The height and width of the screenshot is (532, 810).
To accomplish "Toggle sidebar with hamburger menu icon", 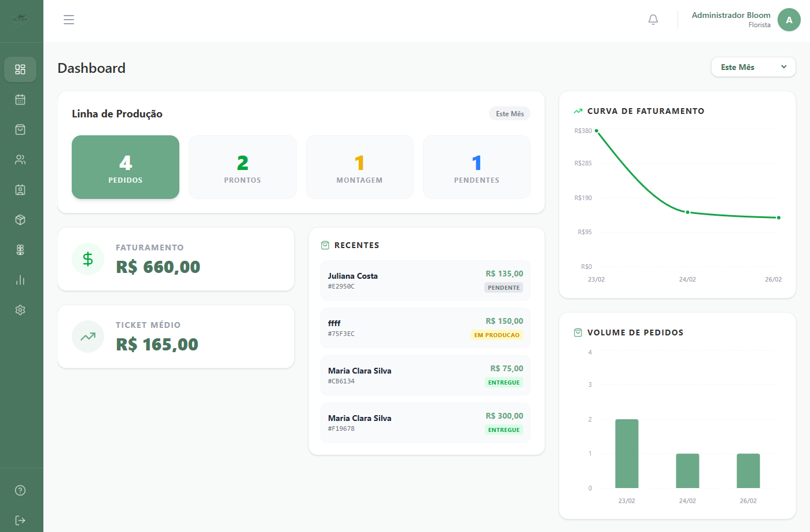I will [69, 20].
